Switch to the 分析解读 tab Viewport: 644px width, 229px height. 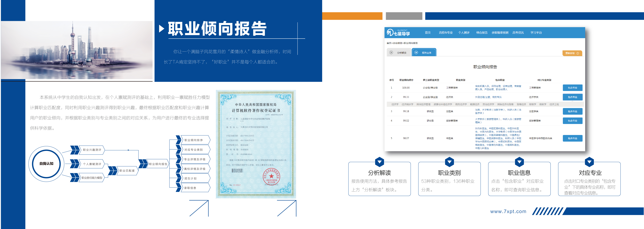(399, 53)
